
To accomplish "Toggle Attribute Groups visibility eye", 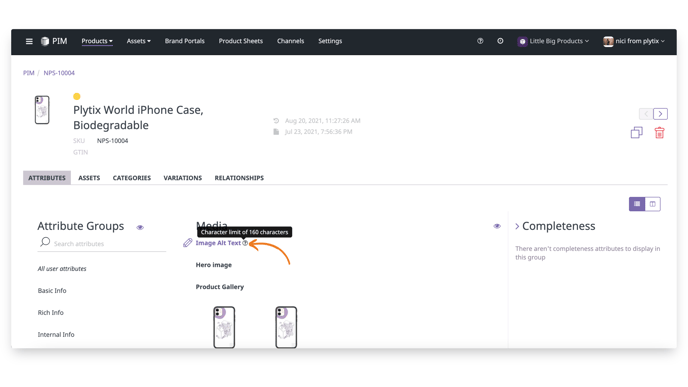I will point(140,227).
